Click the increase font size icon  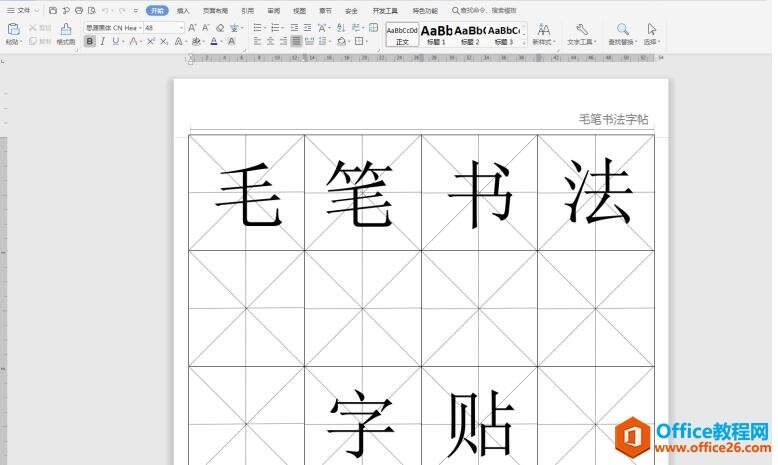[192, 28]
